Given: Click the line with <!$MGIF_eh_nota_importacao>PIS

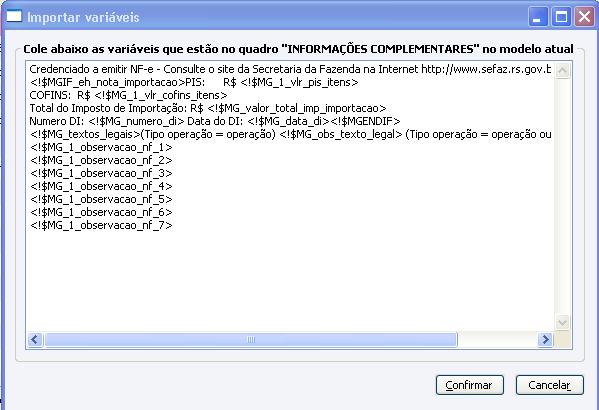Looking at the screenshot, I should pyautogui.click(x=194, y=82).
